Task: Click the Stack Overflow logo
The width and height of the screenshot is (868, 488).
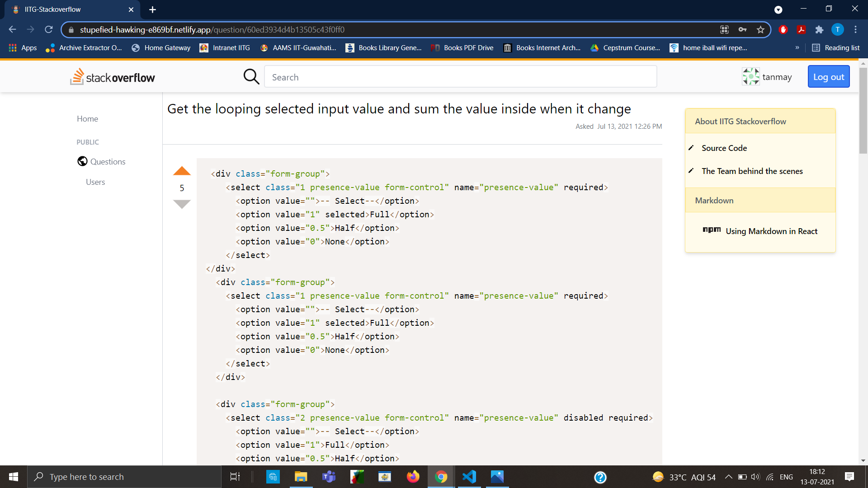Action: tap(113, 77)
